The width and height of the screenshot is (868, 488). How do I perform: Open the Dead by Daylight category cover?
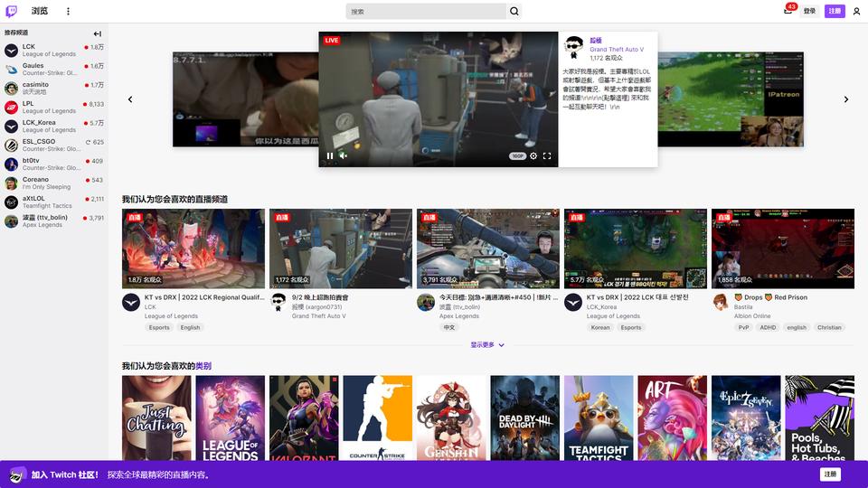(x=524, y=418)
